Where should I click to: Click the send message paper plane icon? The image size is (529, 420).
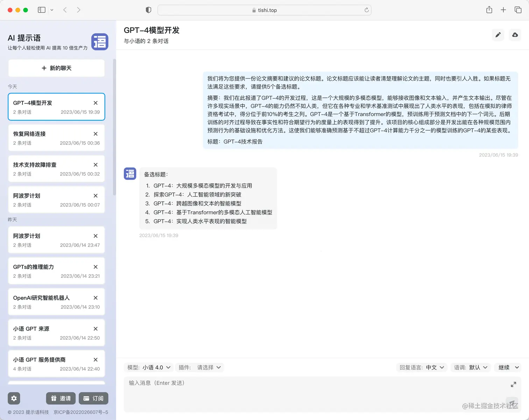512,403
